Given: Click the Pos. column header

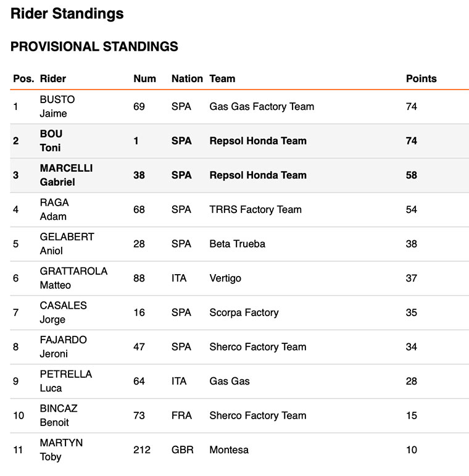Looking at the screenshot, I should click(x=23, y=78).
